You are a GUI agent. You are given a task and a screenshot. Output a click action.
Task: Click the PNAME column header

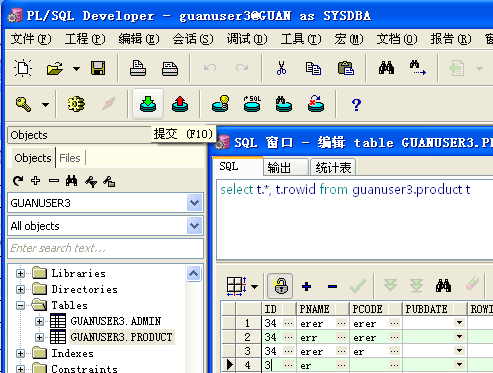pos(323,309)
